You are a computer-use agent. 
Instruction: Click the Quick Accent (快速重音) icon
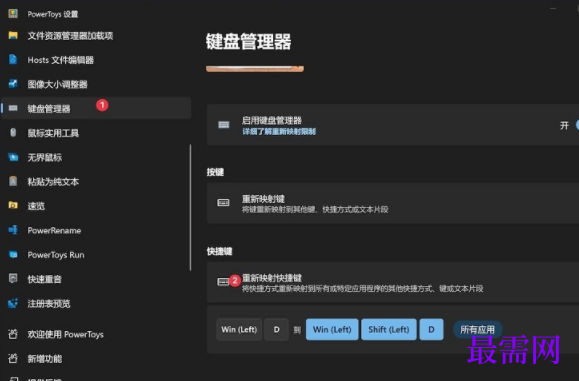(x=13, y=278)
